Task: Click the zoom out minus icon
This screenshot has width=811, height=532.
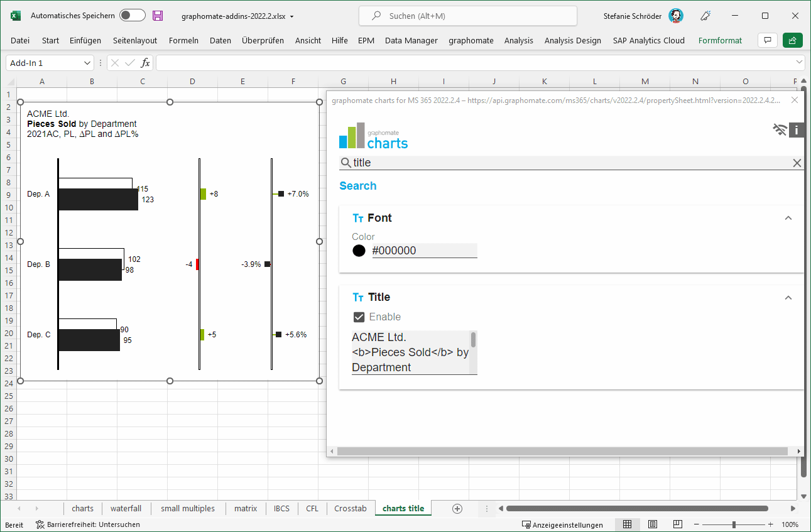Action: click(697, 524)
